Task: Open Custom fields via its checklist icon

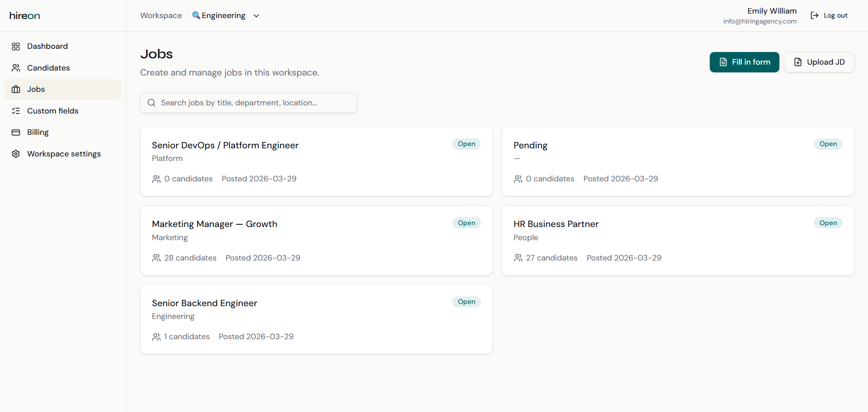Action: click(x=16, y=111)
